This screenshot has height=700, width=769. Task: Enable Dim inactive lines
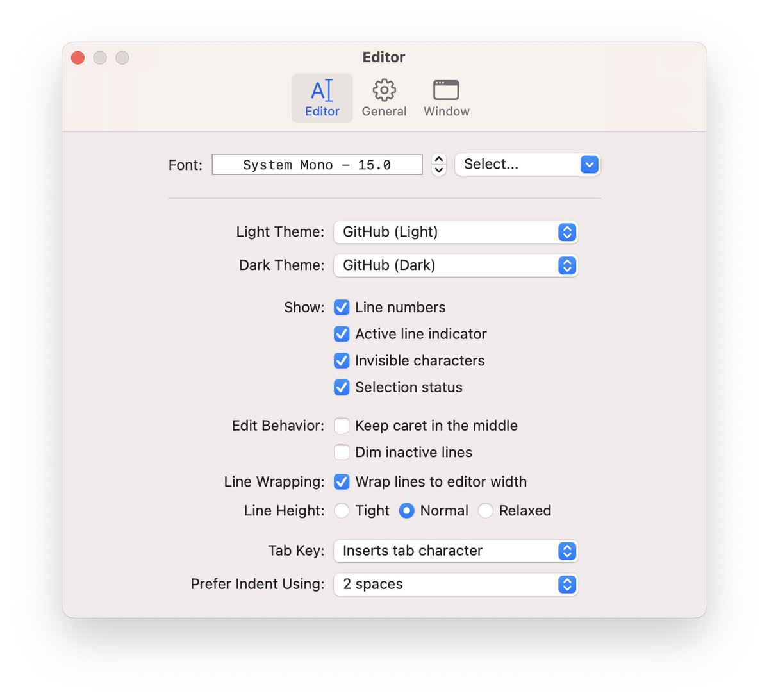[342, 453]
